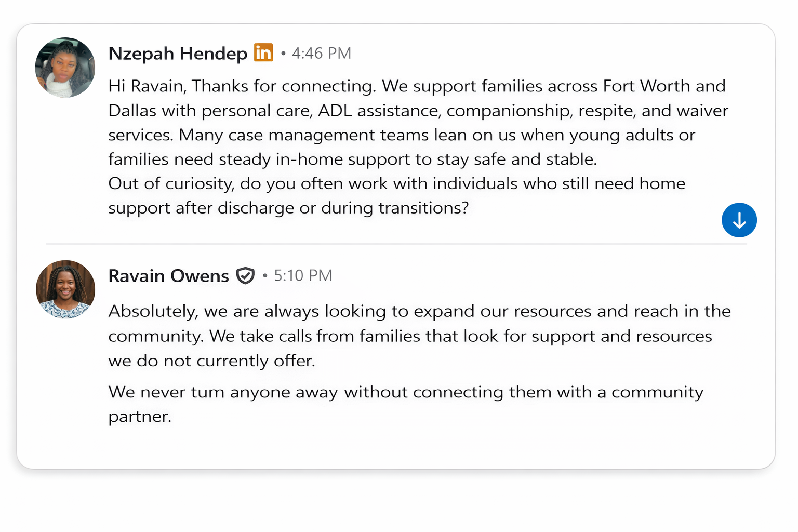The height and width of the screenshot is (532, 798).
Task: Click the Ravain Owens sender name
Action: pos(168,276)
